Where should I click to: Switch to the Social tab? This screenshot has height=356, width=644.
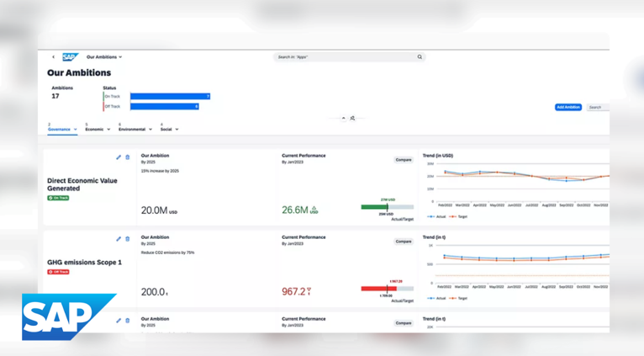(166, 130)
